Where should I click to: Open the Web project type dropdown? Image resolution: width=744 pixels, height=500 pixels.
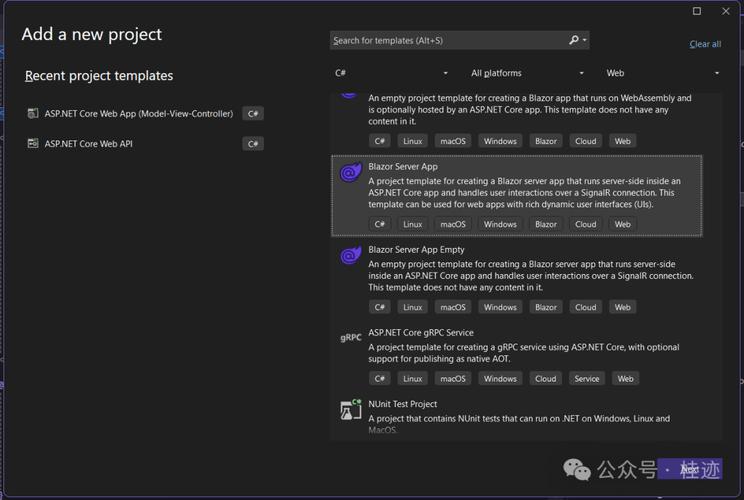pos(662,73)
